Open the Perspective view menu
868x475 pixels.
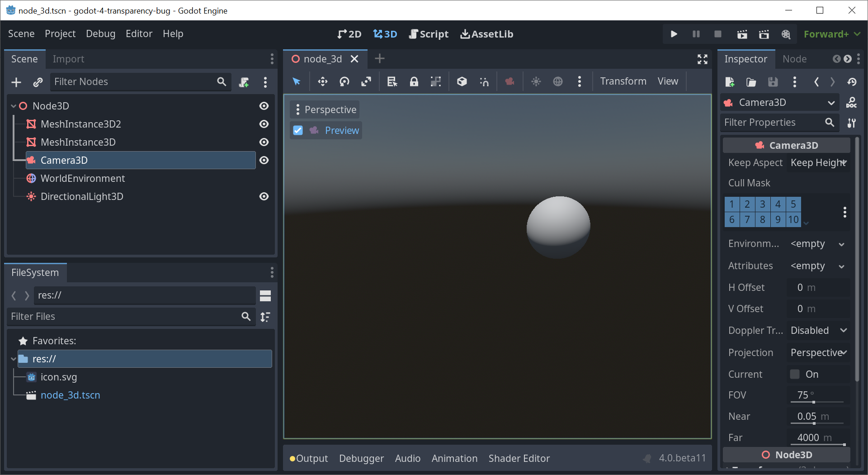click(324, 109)
